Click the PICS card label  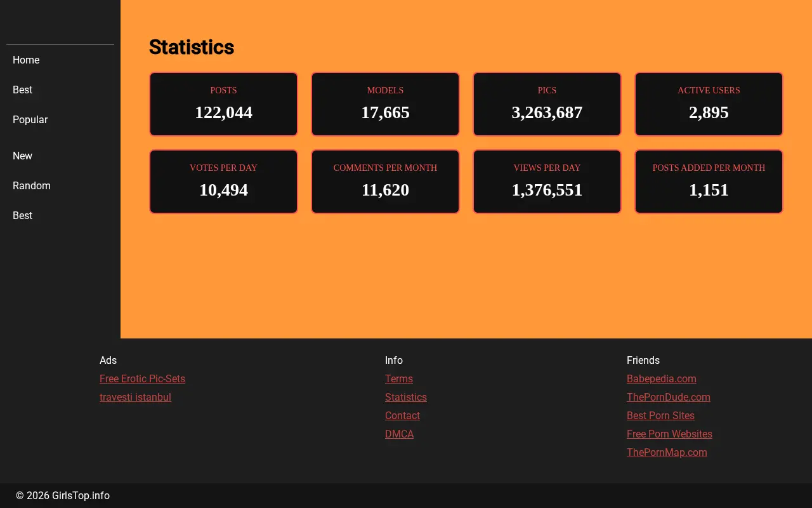point(547,90)
